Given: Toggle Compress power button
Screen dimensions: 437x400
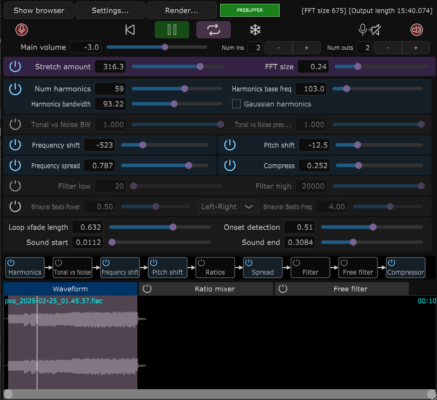Looking at the screenshot, I should [x=230, y=165].
